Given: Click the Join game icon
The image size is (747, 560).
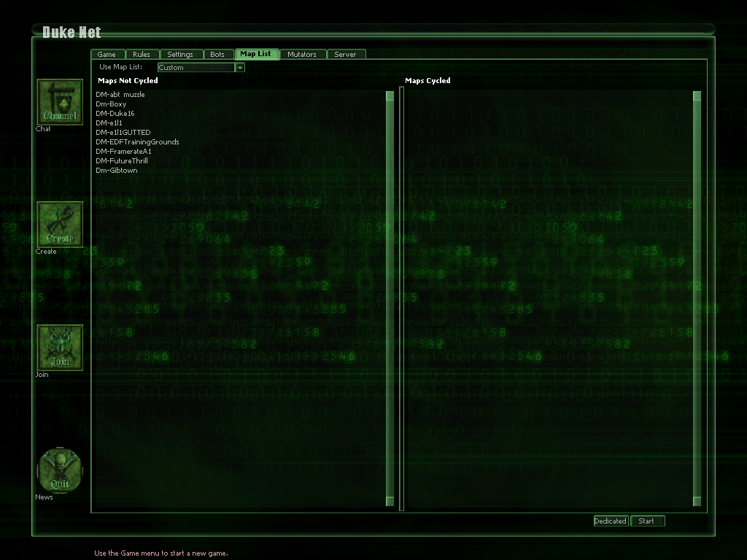Looking at the screenshot, I should point(60,348).
